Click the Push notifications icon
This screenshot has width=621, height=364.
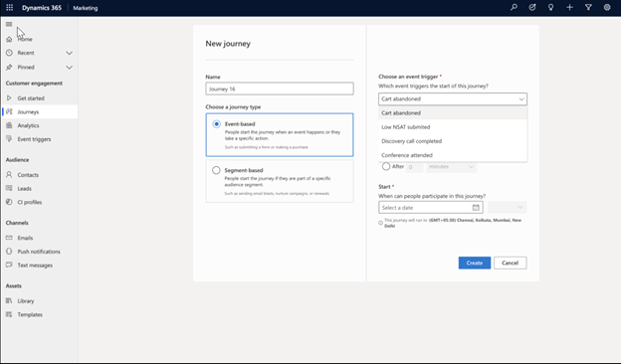click(x=9, y=252)
